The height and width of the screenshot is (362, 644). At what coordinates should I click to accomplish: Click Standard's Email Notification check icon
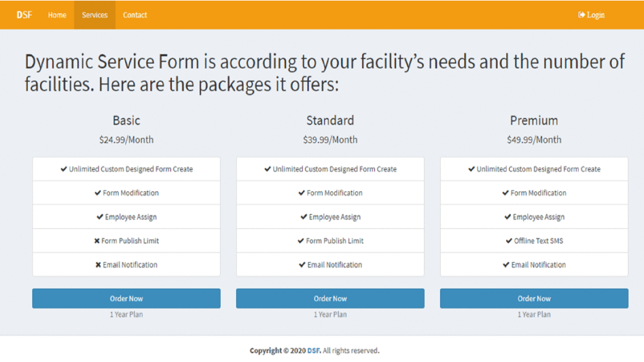tap(302, 265)
